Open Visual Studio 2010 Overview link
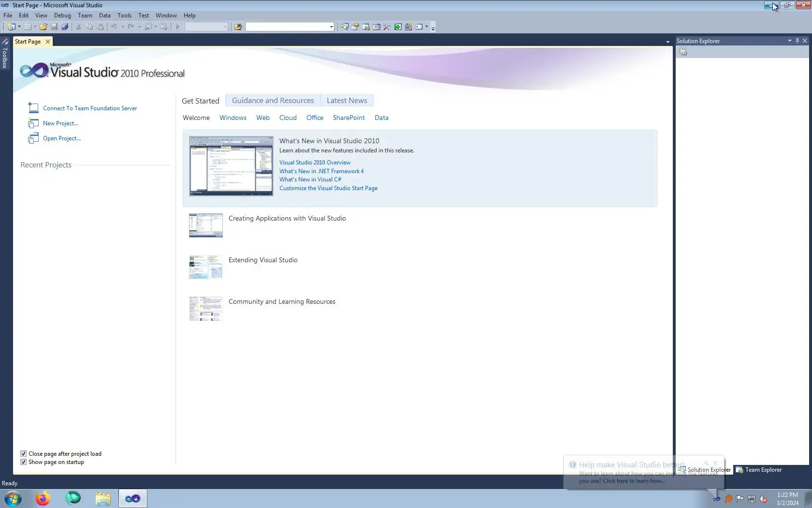The width and height of the screenshot is (812, 508). click(315, 163)
